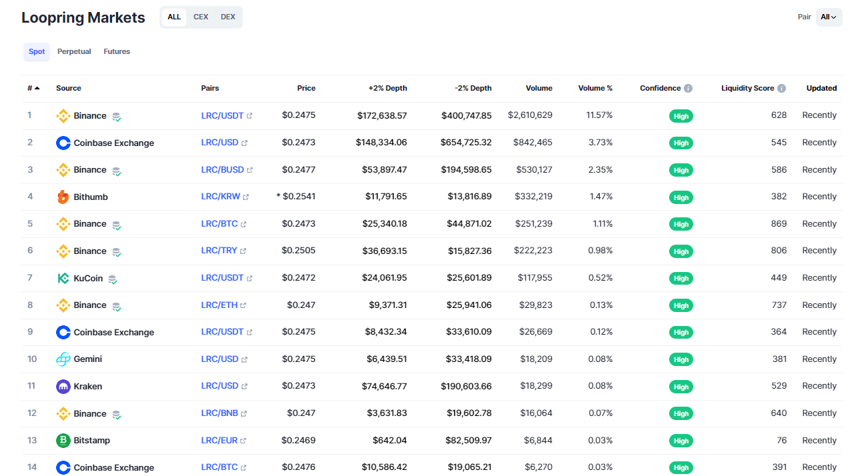
Task: Switch market filter to DEX
Action: pos(228,17)
